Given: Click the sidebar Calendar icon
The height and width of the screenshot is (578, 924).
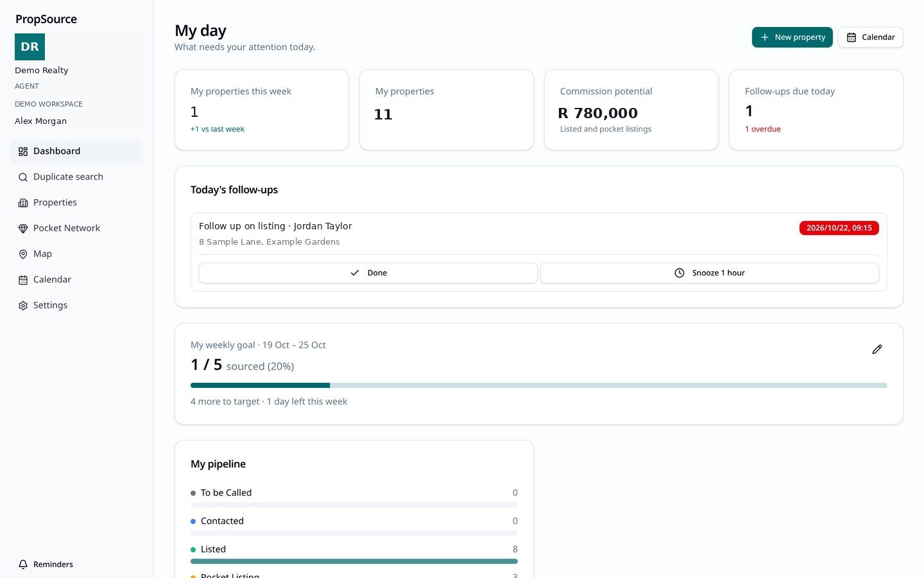Looking at the screenshot, I should tap(23, 280).
